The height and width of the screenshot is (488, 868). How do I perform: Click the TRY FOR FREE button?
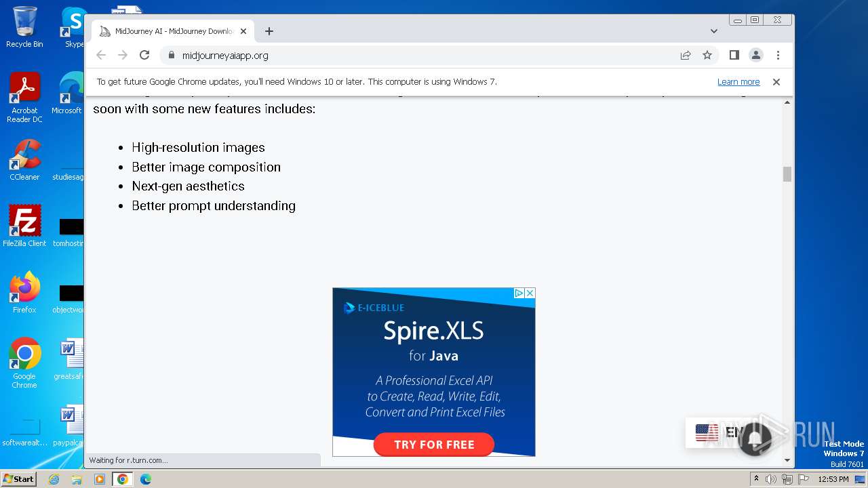[x=434, y=445]
